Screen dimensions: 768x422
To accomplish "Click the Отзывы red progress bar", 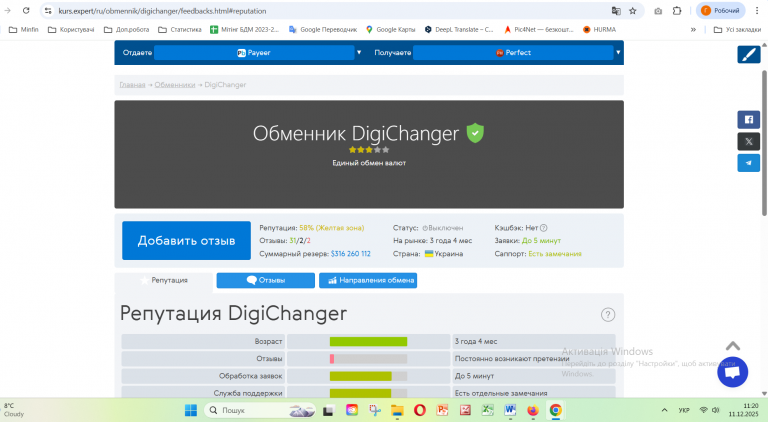I will coord(368,359).
